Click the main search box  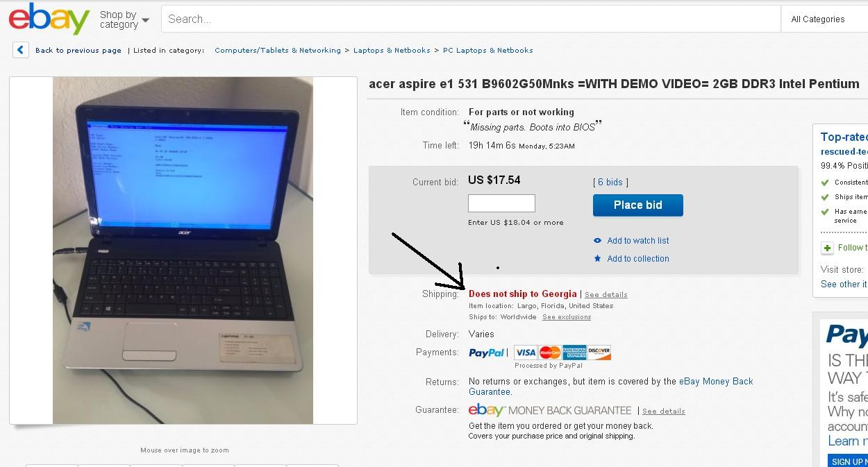coord(471,19)
